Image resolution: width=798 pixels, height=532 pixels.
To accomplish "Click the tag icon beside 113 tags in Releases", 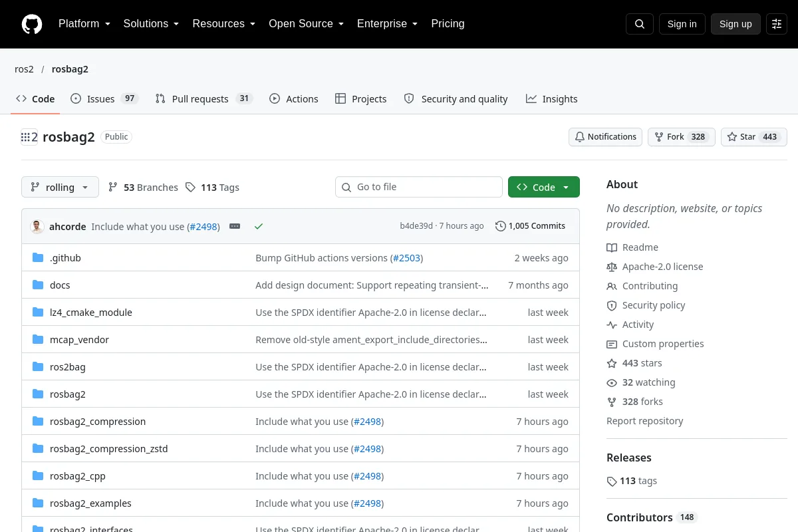I will coord(612,481).
